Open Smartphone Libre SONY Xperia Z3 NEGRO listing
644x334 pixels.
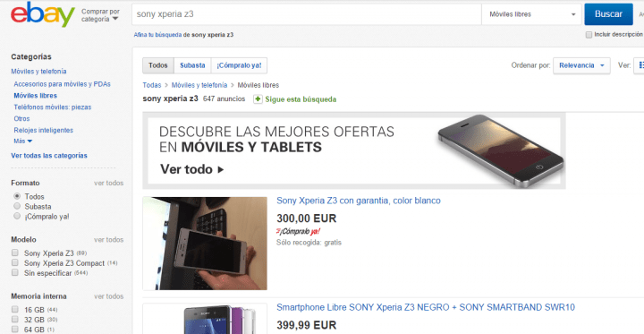pos(426,307)
